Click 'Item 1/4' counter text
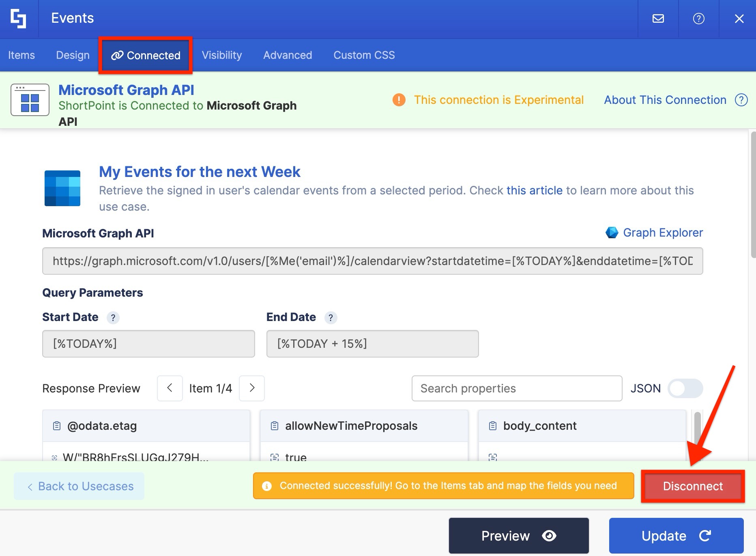This screenshot has height=556, width=756. point(210,388)
